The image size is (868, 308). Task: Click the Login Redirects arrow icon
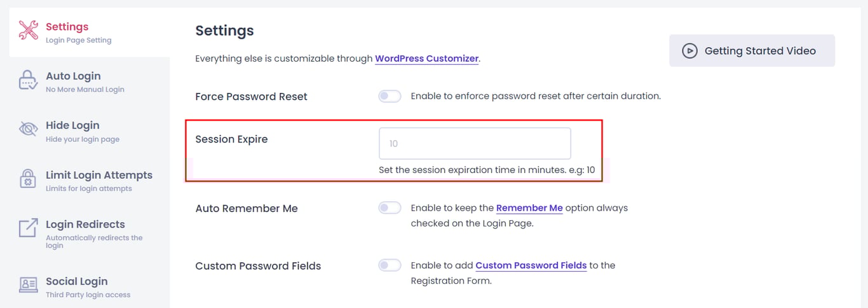click(x=28, y=228)
